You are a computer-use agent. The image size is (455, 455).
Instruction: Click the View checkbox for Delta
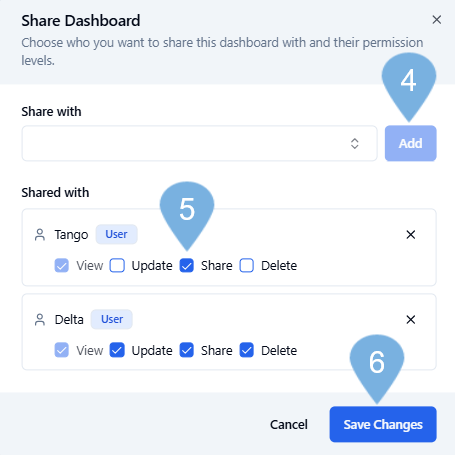click(x=62, y=350)
